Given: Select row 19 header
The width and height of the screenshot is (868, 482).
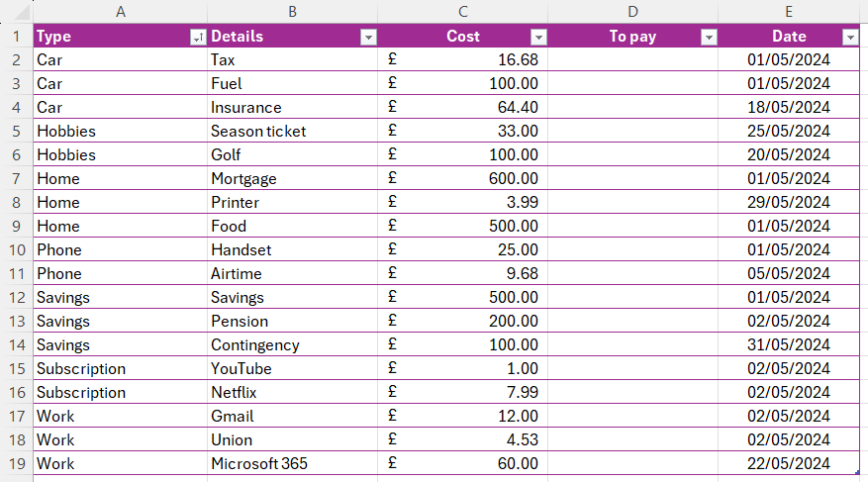Looking at the screenshot, I should click(17, 463).
